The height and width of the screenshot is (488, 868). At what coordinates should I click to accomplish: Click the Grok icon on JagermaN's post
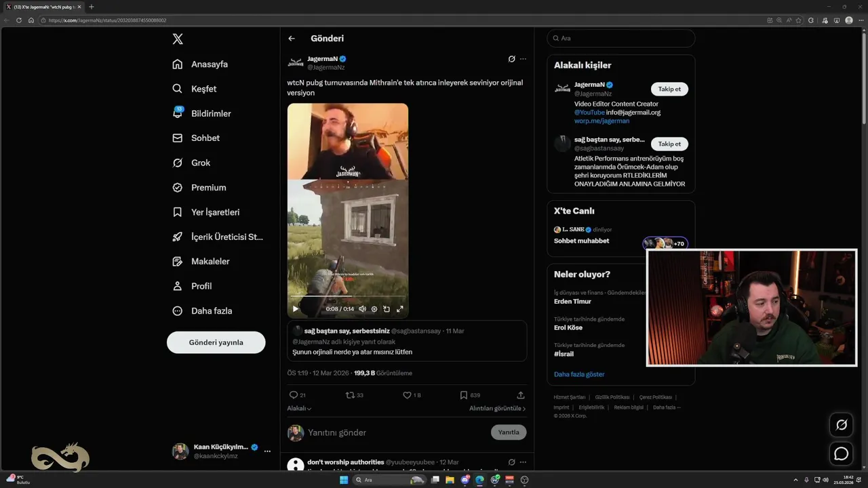point(512,59)
